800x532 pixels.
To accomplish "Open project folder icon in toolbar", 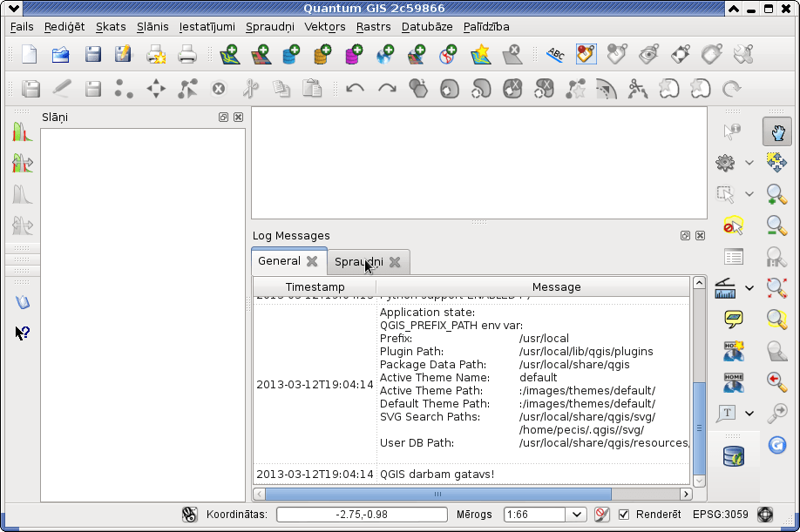I will coord(61,54).
